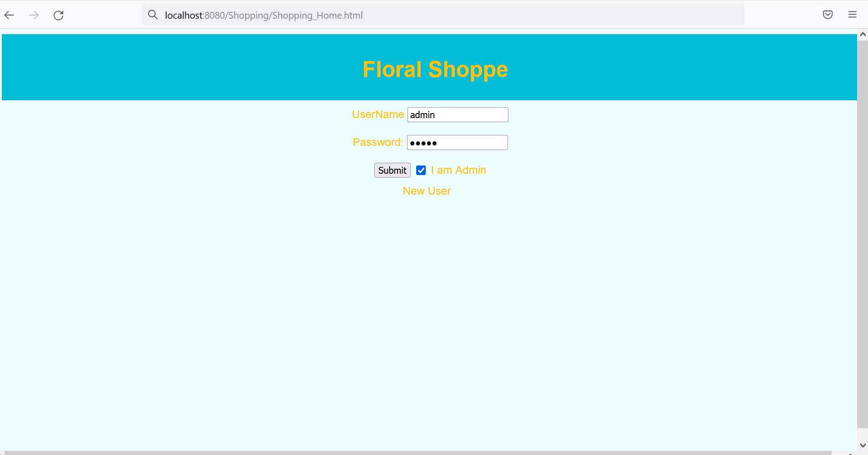Open the New User link
The image size is (868, 455).
click(x=426, y=191)
